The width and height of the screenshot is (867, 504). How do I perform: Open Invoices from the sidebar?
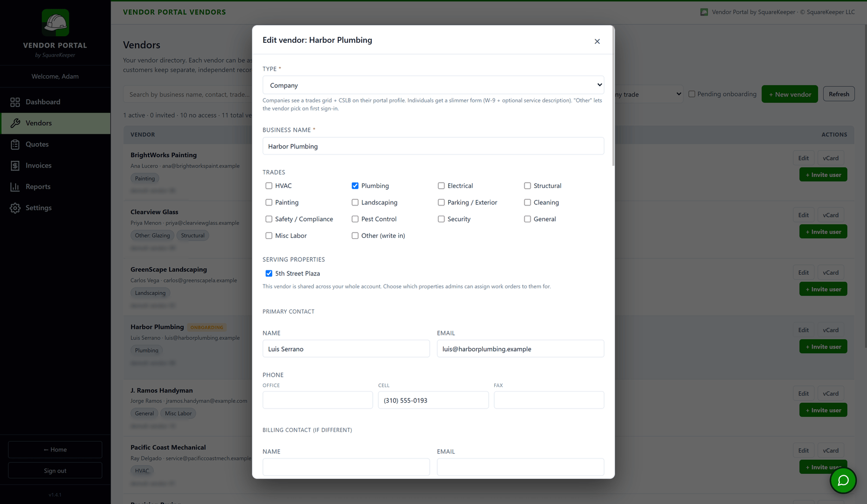pos(55,165)
